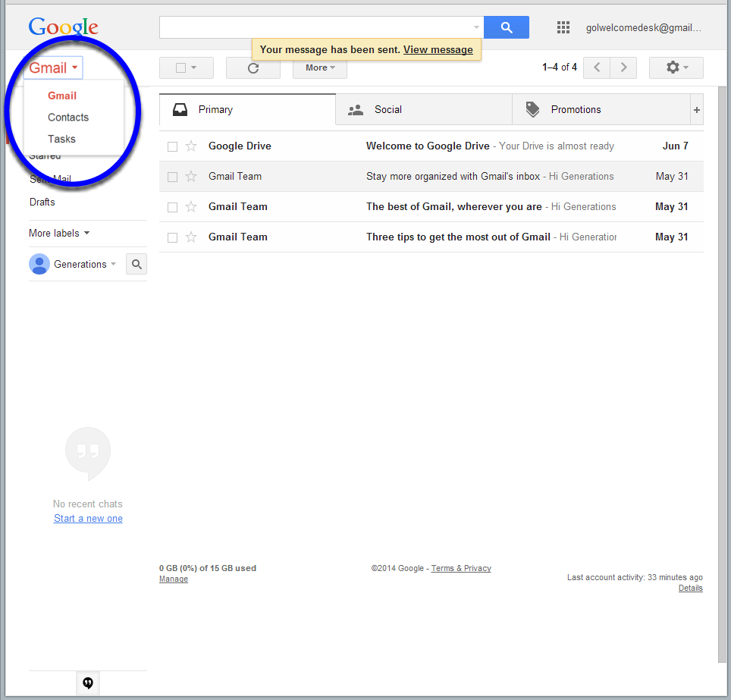Click the View message link
Screen dimensions: 731x700
point(438,50)
